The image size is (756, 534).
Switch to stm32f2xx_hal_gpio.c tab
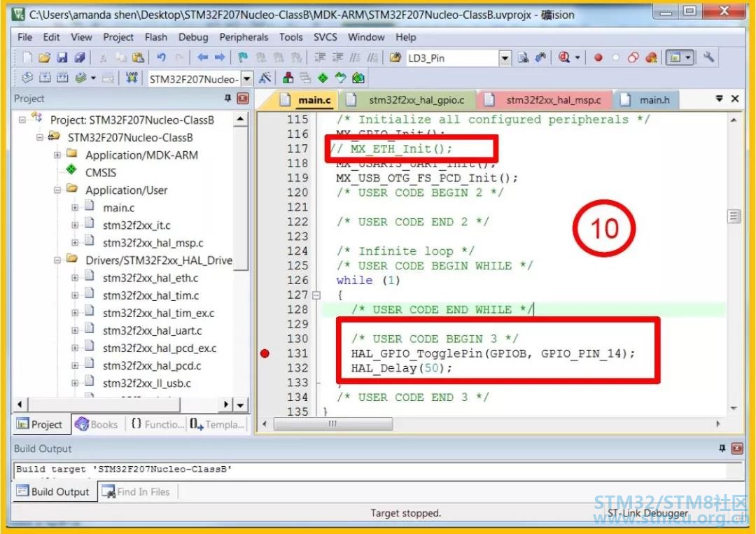pos(408,100)
